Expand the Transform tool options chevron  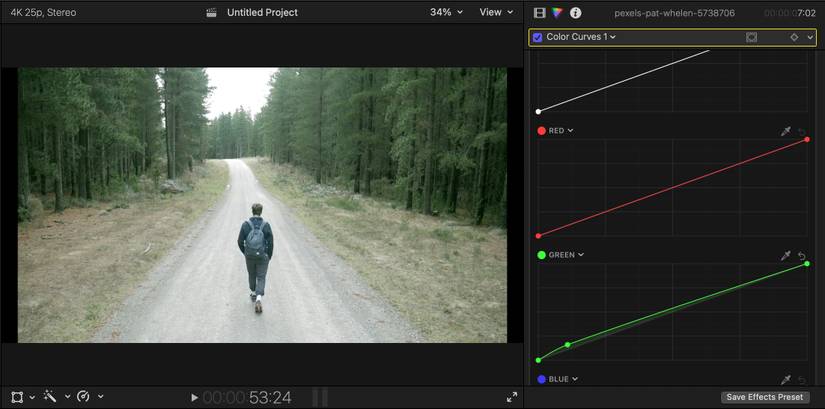32,397
